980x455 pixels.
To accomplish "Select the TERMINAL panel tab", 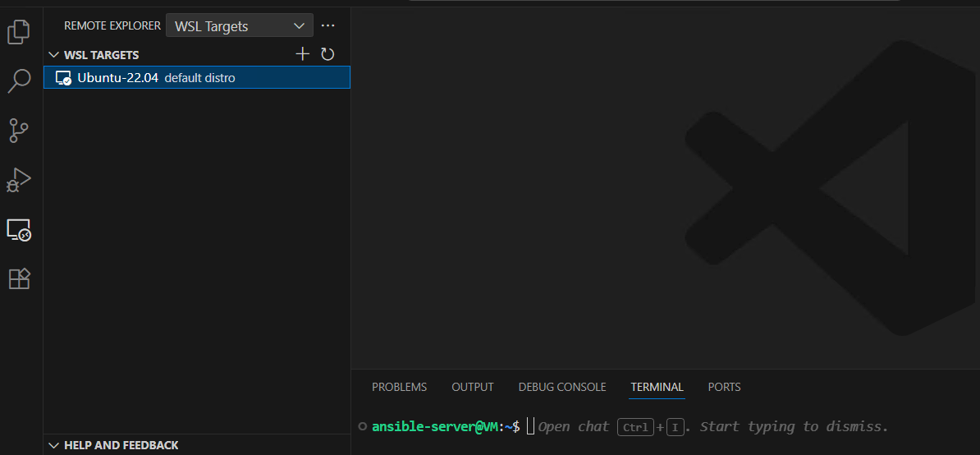I will pyautogui.click(x=657, y=387).
